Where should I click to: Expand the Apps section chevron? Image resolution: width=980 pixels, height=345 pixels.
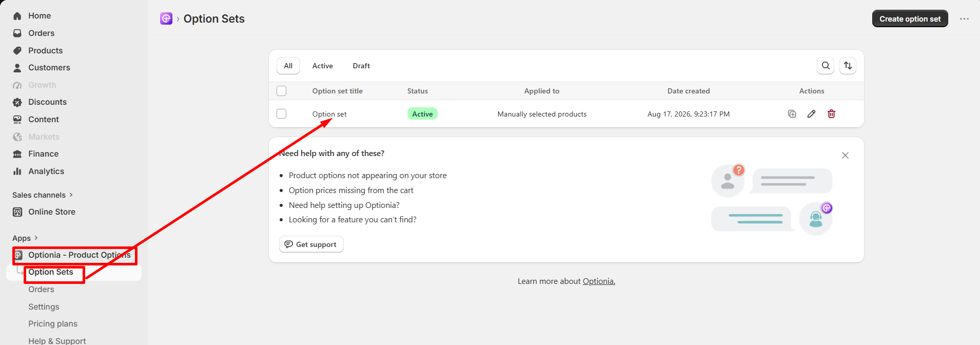(x=36, y=238)
